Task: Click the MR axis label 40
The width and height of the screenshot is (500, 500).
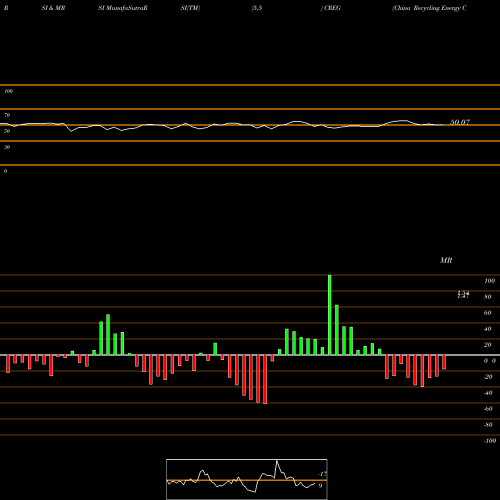Action: pos(488,329)
